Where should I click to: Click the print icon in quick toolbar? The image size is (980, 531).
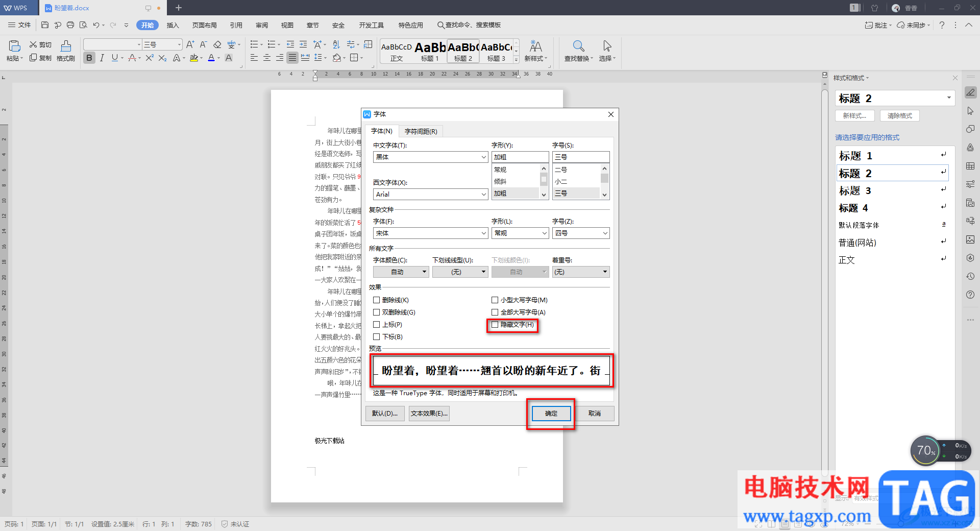point(70,25)
